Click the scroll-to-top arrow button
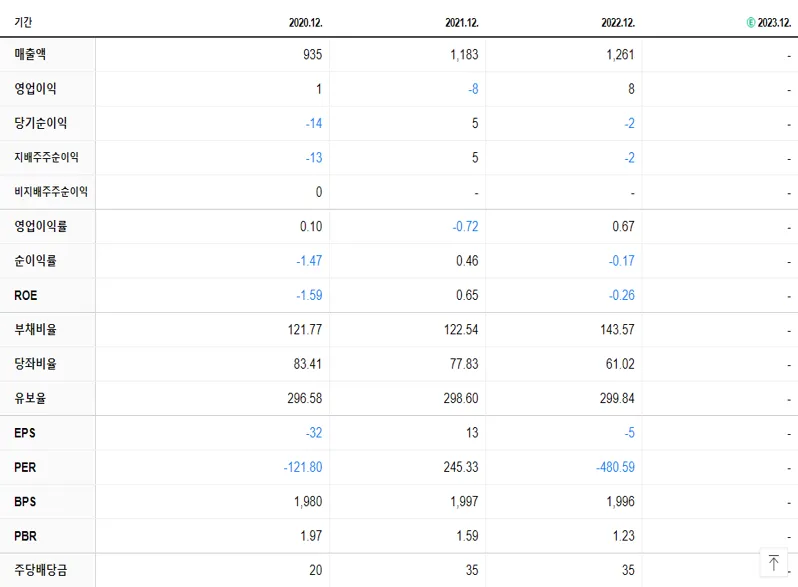This screenshot has width=798, height=587. pos(774,563)
